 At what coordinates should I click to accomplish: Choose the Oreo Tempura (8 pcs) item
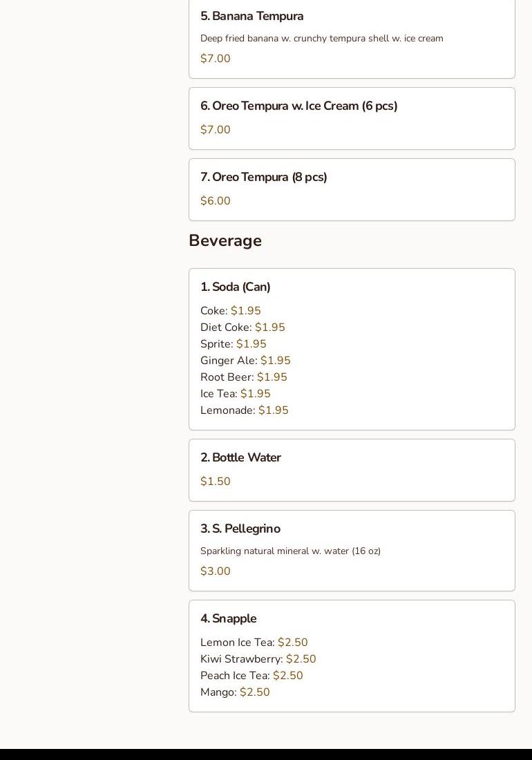tap(263, 177)
